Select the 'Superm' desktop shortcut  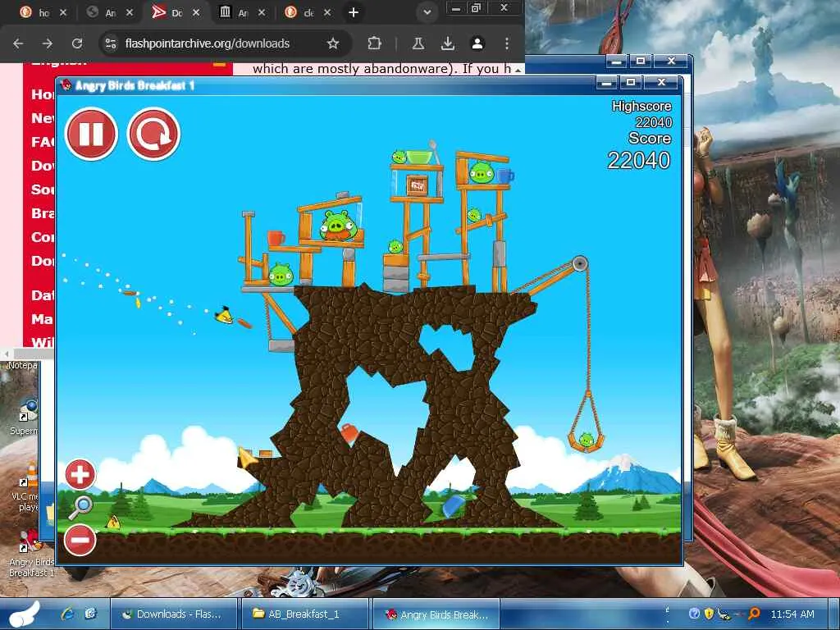[x=25, y=417]
